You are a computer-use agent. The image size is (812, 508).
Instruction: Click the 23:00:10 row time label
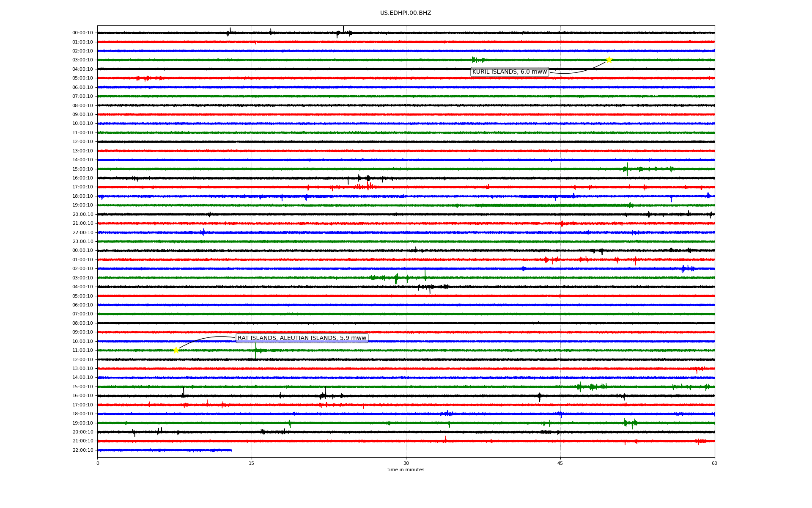pos(82,241)
